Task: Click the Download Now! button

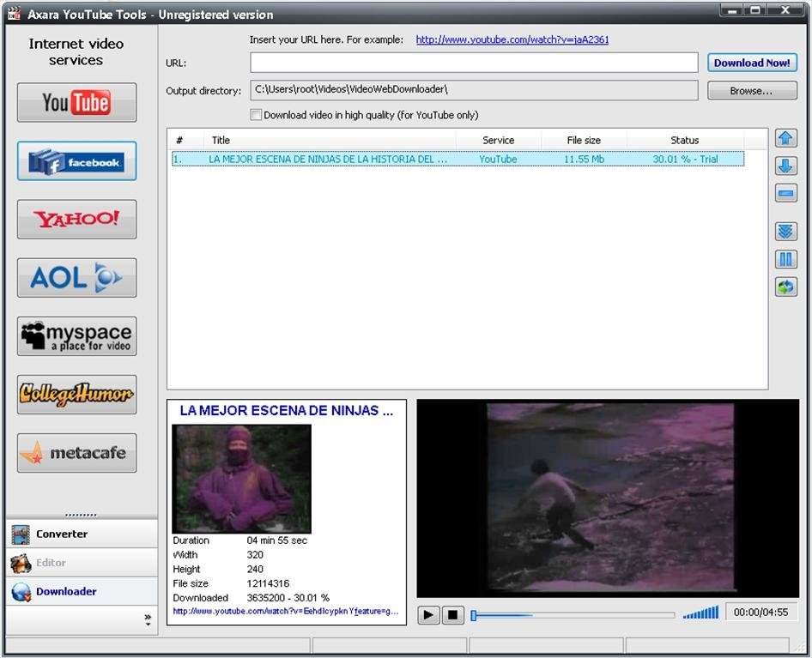Action: coord(752,63)
